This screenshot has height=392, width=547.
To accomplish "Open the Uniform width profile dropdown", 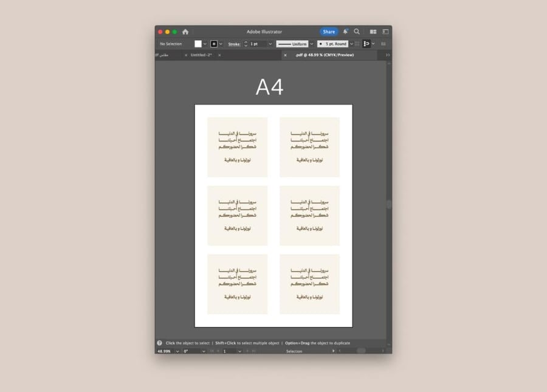I will click(312, 44).
